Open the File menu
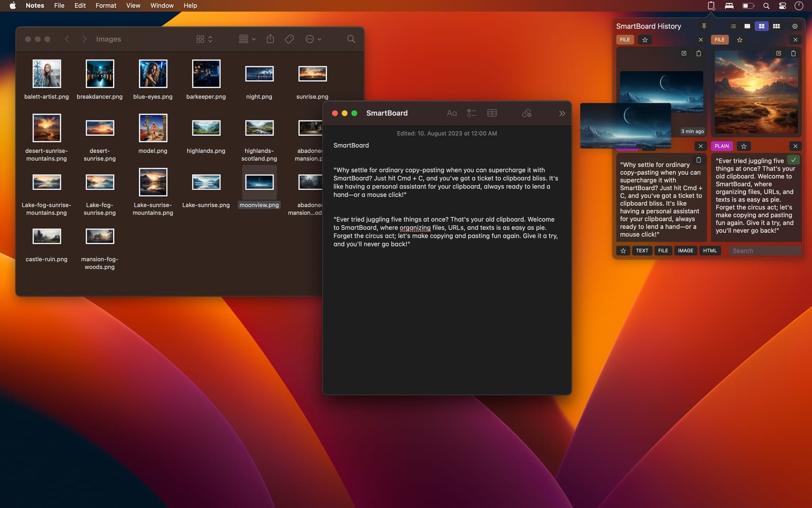The height and width of the screenshot is (508, 812). click(59, 6)
